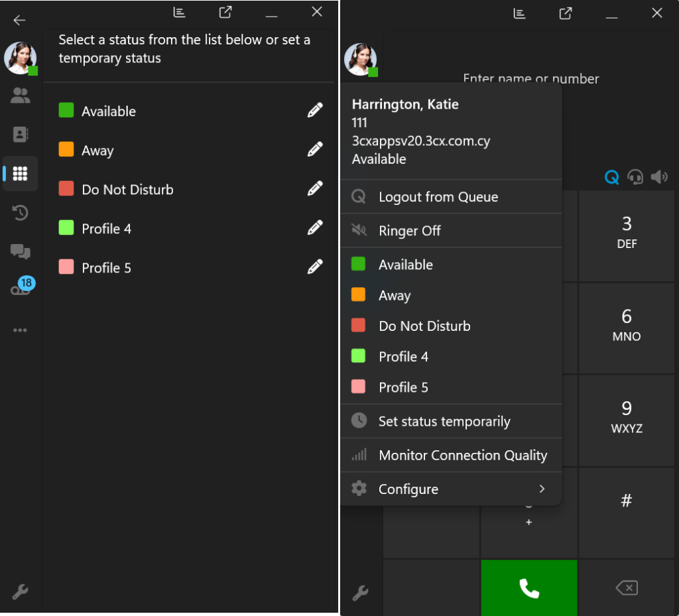Open the Team people icon in left sidebar
Screen dimensions: 679x616
(x=20, y=95)
